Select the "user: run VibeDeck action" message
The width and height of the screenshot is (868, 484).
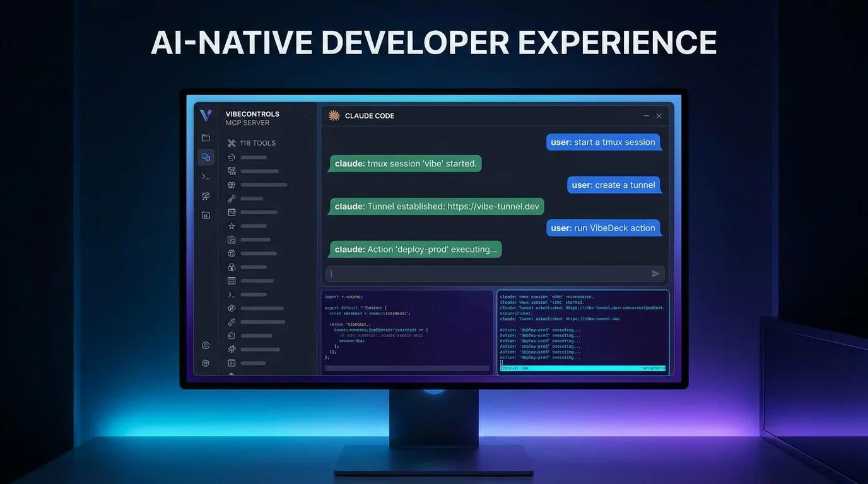click(604, 228)
